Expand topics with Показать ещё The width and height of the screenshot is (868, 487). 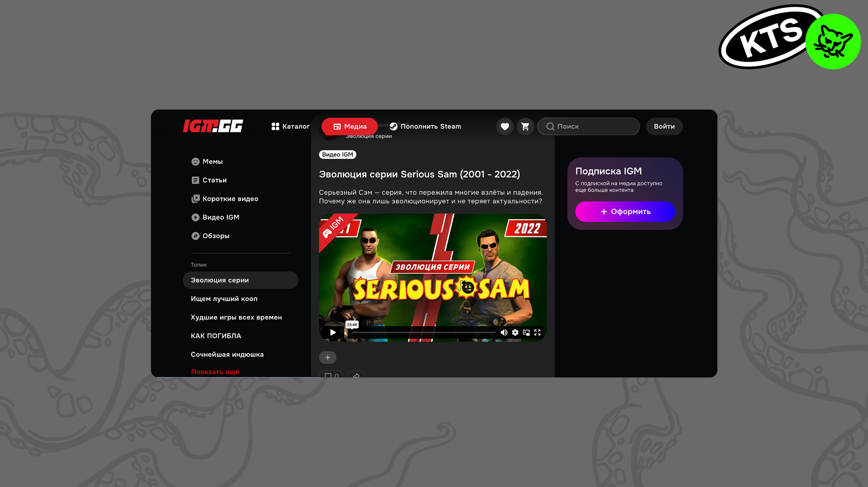[215, 372]
